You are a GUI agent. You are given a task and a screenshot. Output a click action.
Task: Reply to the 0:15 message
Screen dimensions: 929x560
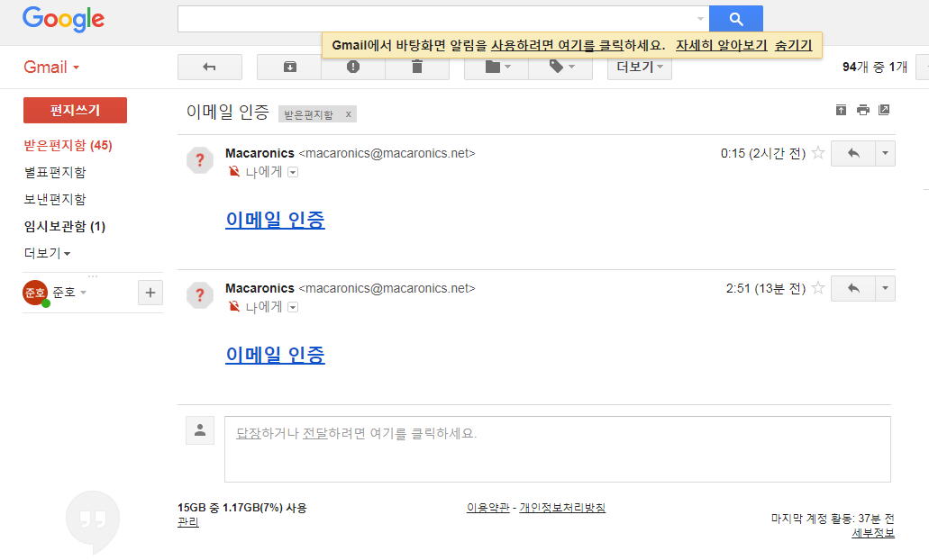point(853,153)
